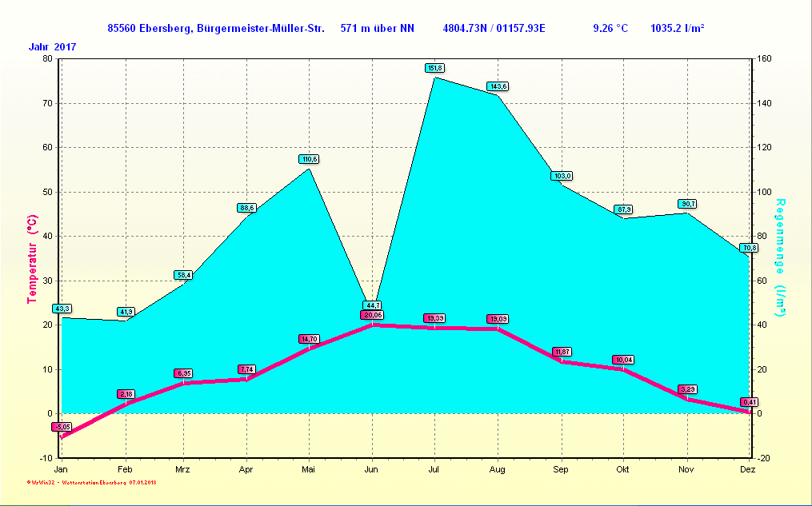Select the May rainfall value 110,6
This screenshot has width=812, height=506.
point(309,159)
